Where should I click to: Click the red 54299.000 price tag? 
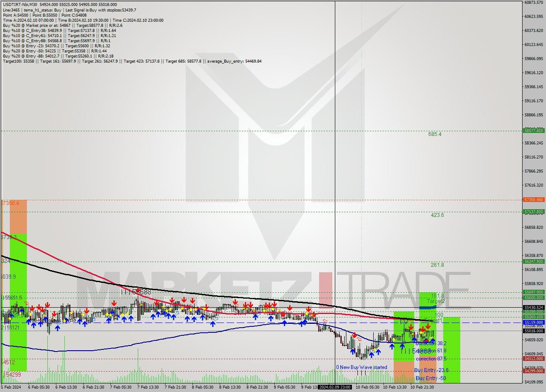tap(533, 371)
